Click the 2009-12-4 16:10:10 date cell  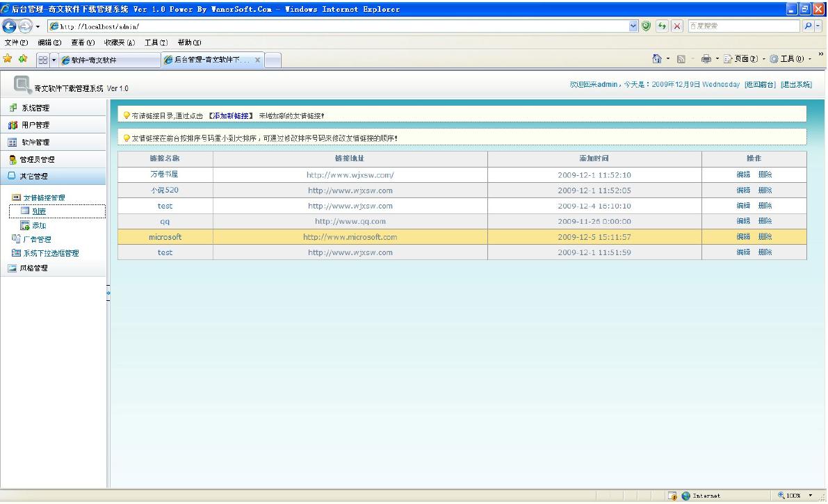coord(594,206)
